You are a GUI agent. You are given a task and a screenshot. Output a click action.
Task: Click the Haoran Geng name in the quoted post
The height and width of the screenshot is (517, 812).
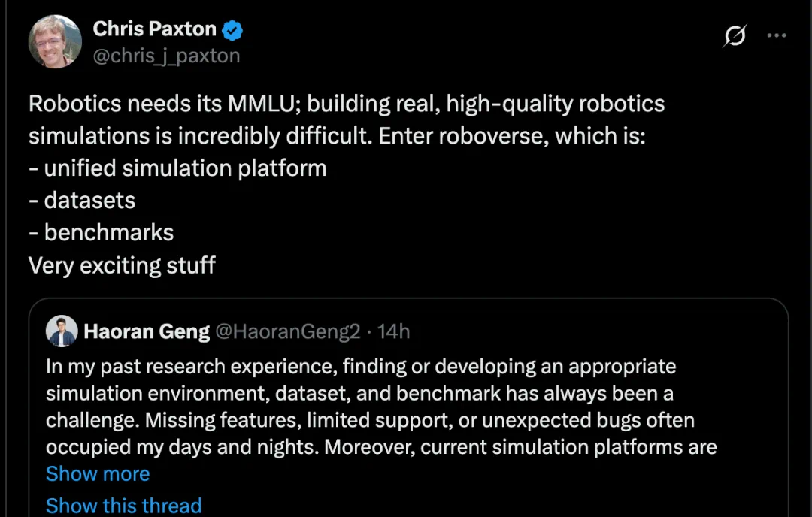[147, 331]
